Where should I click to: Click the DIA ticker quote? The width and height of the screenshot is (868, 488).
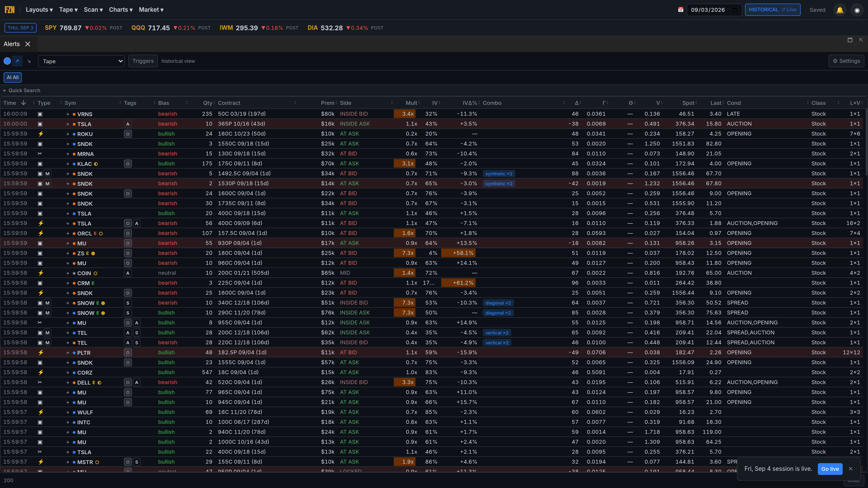tap(345, 28)
